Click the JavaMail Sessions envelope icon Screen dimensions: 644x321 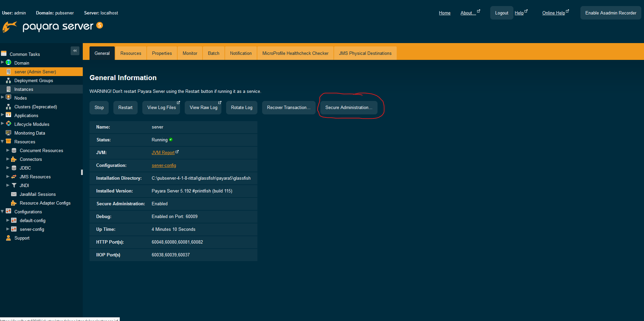pos(14,194)
